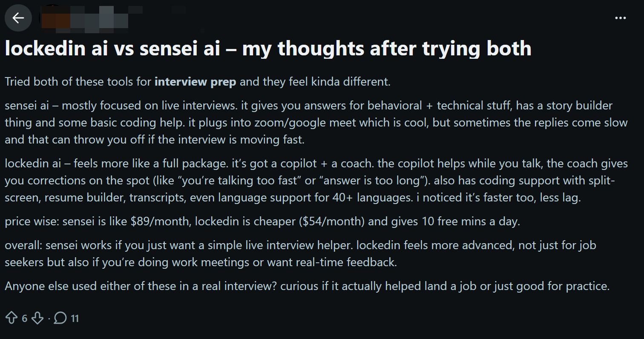Click the "price wise" pricing paragraph
The width and height of the screenshot is (644, 339).
point(262,221)
